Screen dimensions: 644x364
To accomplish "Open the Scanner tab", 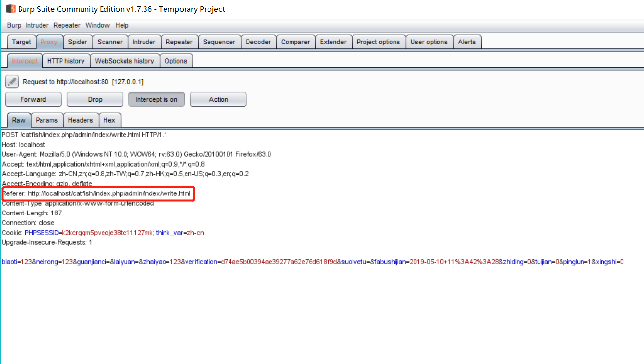I will 110,42.
